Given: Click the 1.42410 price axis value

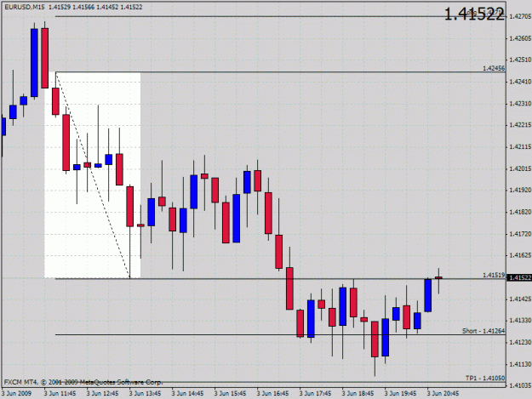Looking at the screenshot, I should point(520,82).
